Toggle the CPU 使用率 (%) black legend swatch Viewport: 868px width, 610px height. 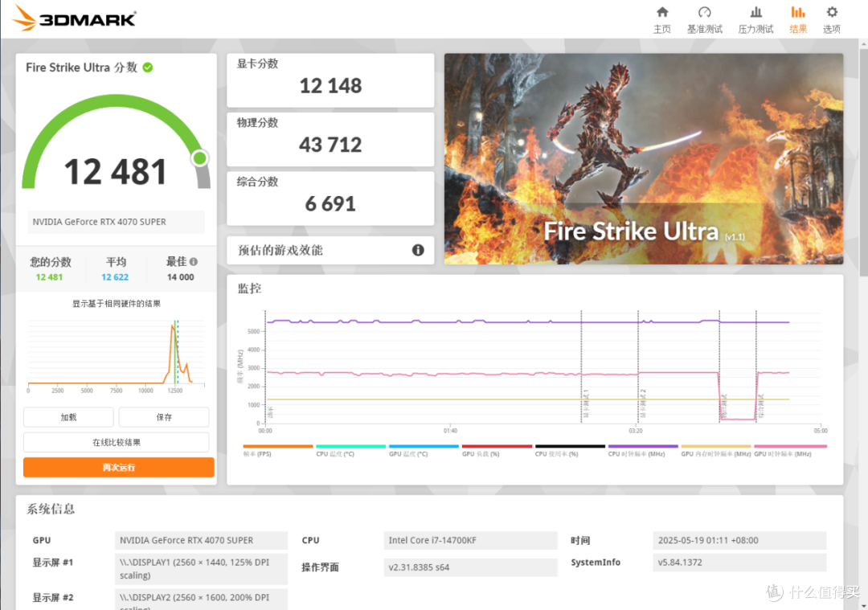pos(570,446)
